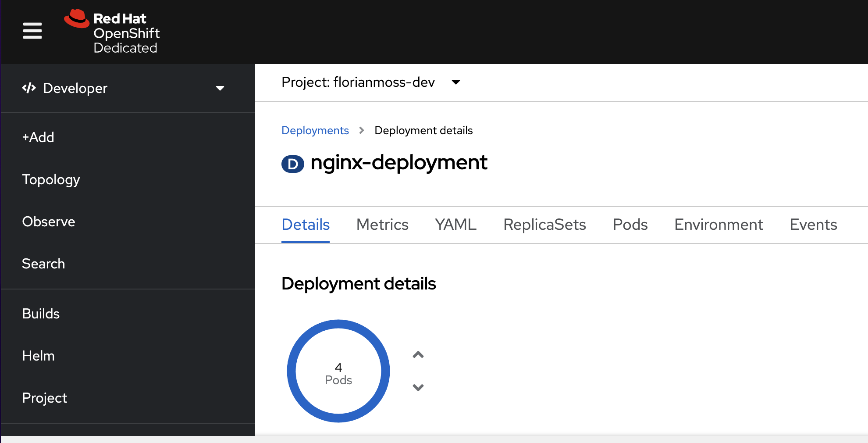Screen dimensions: 868x443
Task: Open the YAML tab
Action: click(455, 225)
